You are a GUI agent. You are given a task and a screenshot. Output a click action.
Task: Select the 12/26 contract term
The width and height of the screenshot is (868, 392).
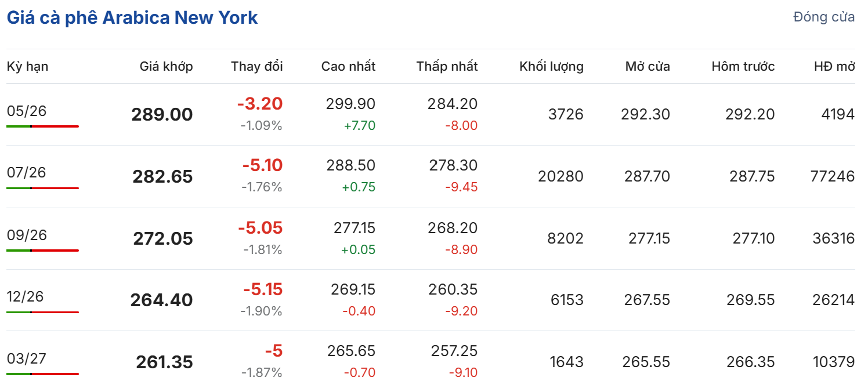point(26,296)
